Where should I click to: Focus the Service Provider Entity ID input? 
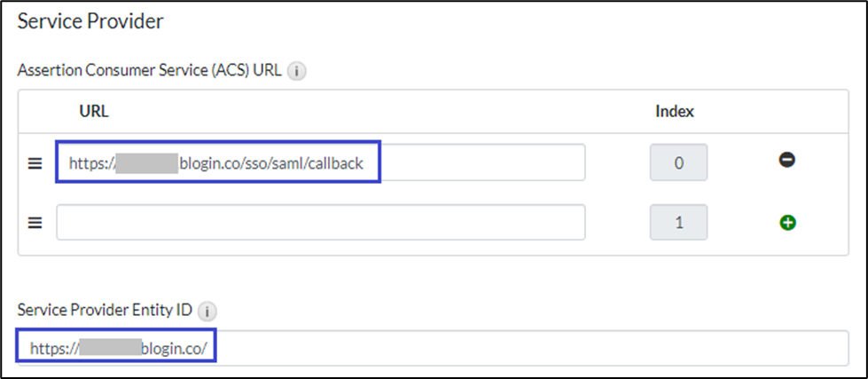point(532,348)
